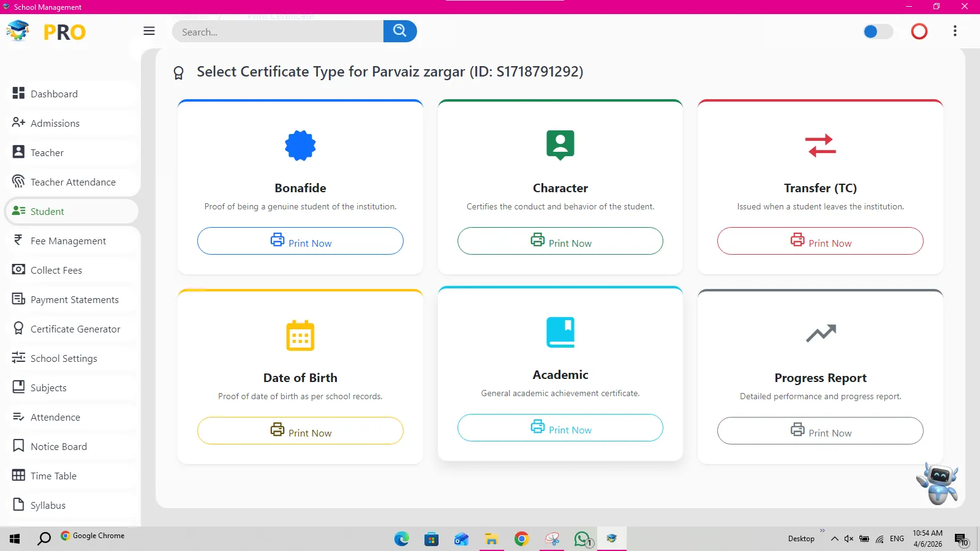Click the Time Table grid icon
Screen dimensions: 980x551
[x=19, y=475]
